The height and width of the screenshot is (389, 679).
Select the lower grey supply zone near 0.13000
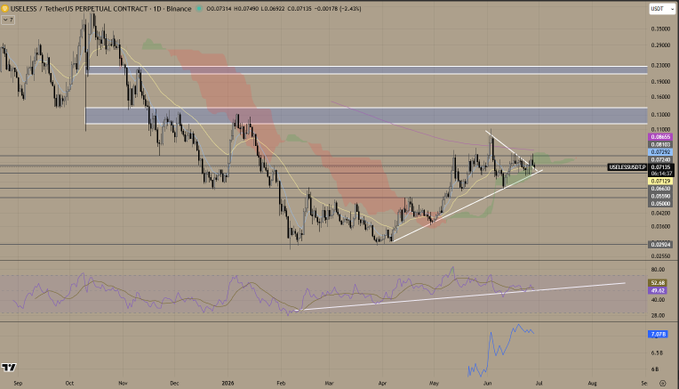tap(366, 116)
